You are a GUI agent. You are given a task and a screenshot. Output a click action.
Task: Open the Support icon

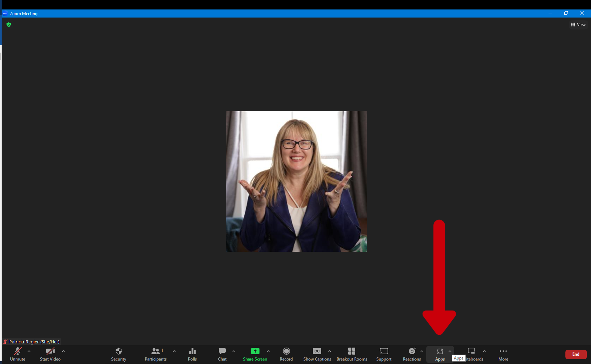pyautogui.click(x=384, y=354)
